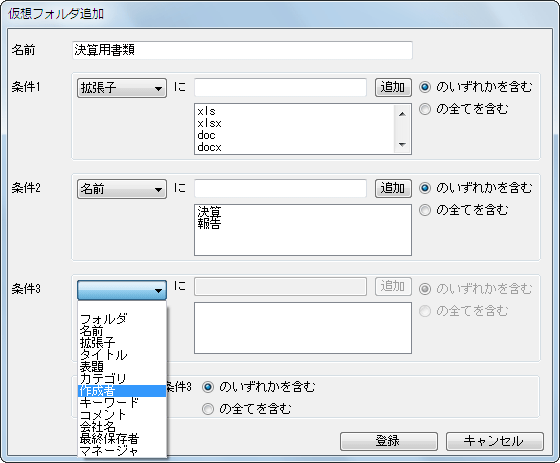
Task: Click scroll down arrow in extension list
Action: pos(402,145)
